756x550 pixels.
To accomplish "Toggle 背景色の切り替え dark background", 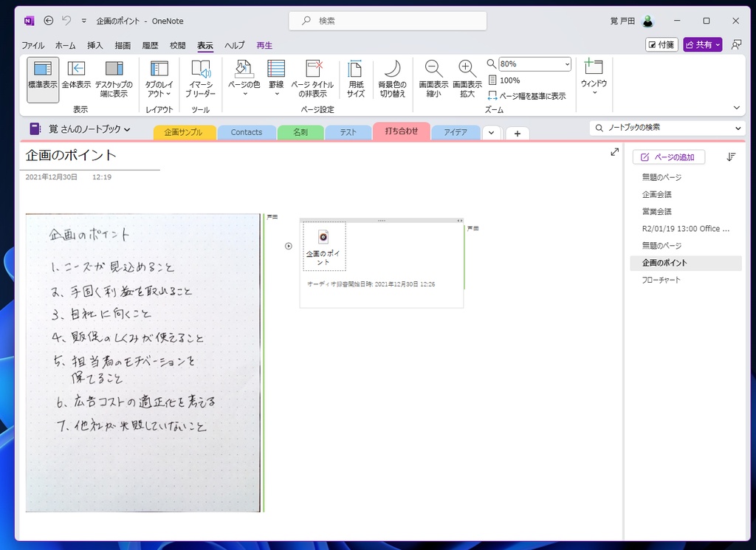I will coord(393,80).
